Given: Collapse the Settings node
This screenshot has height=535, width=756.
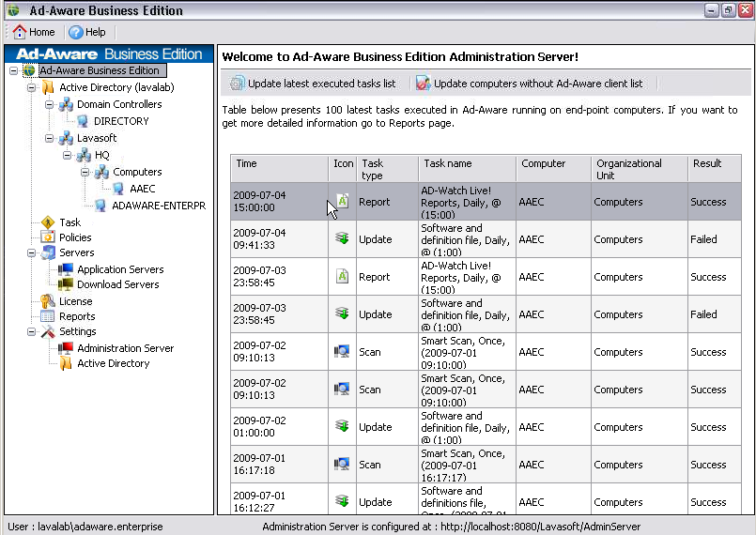Looking at the screenshot, I should (31, 331).
